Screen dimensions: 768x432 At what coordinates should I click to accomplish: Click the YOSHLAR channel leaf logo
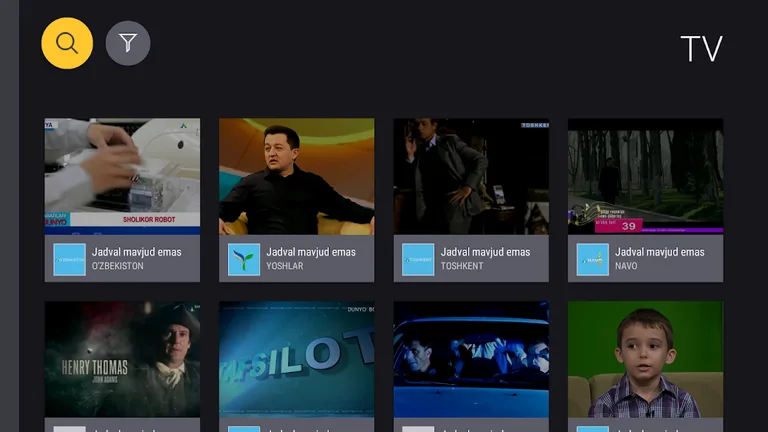click(244, 260)
